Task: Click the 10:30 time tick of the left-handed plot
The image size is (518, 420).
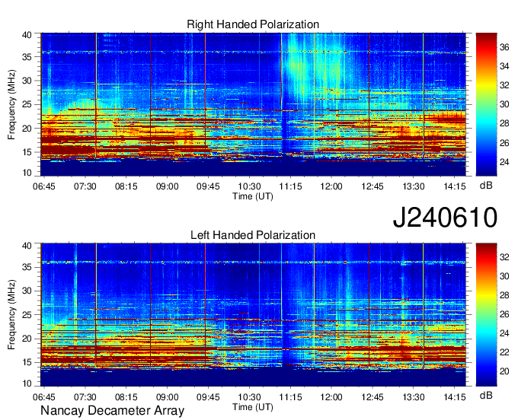Action: [249, 397]
